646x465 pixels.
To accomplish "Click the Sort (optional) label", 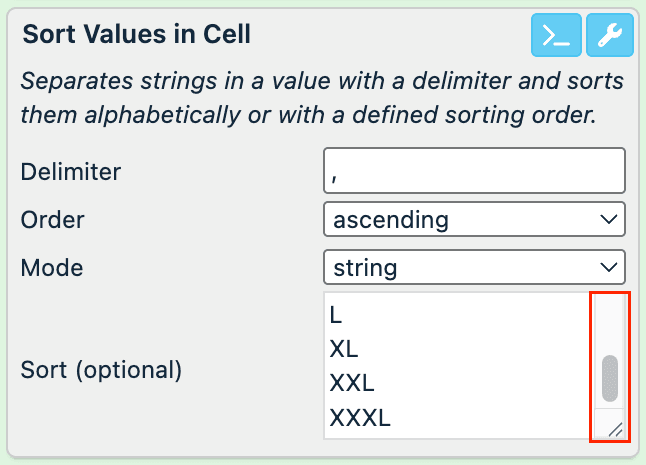I will 101,369.
